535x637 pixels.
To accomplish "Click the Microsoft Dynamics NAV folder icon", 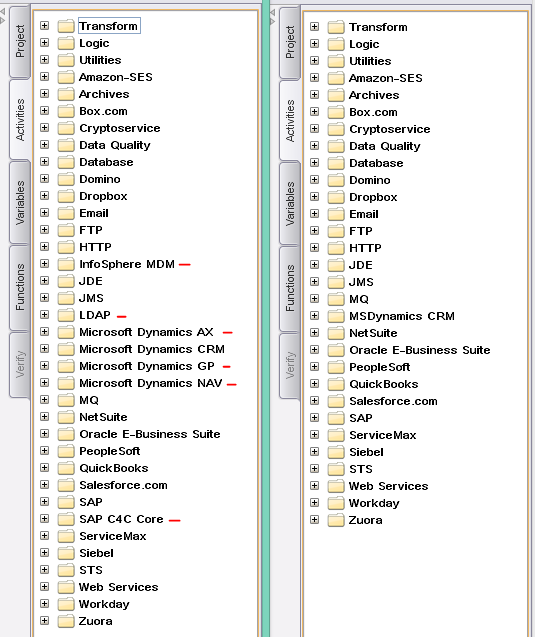I will point(66,383).
